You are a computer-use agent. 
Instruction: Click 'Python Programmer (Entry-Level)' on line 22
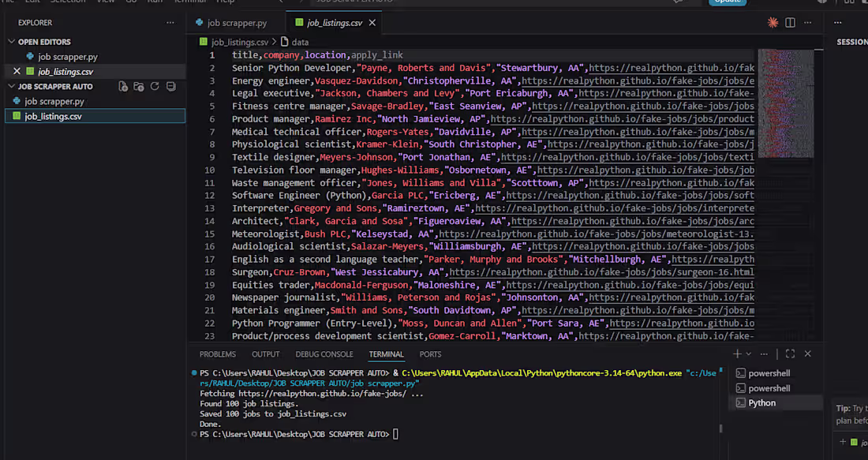[x=312, y=323]
